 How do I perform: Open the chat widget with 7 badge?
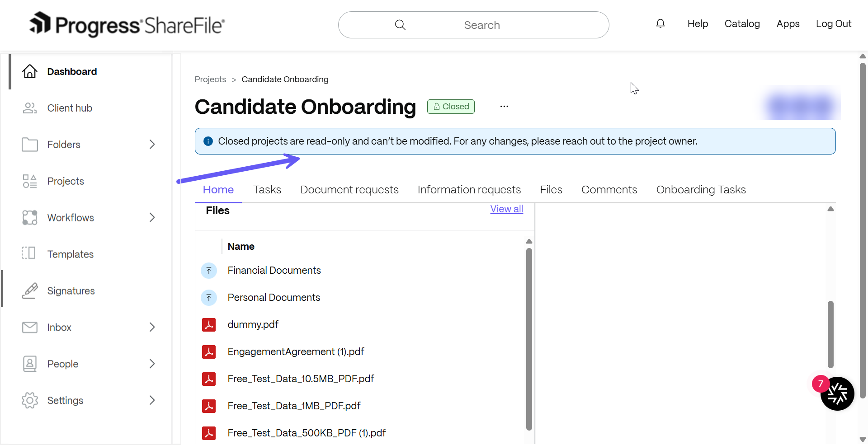[837, 393]
